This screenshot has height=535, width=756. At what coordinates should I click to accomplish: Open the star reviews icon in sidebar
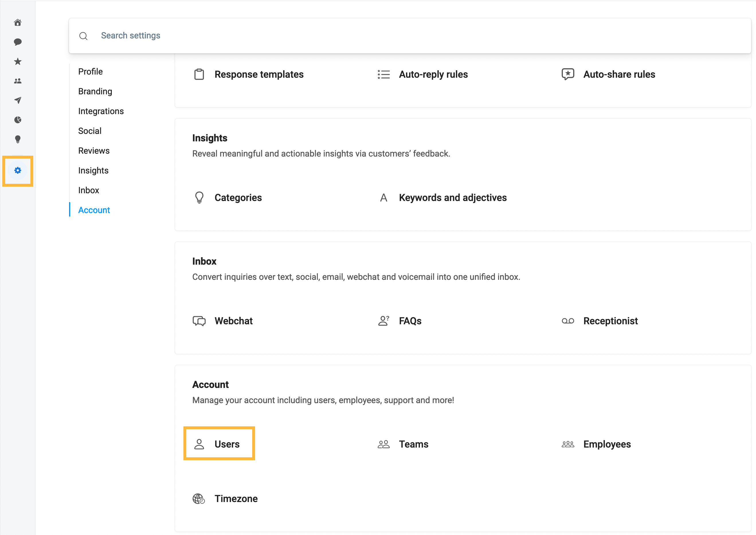[x=18, y=61]
